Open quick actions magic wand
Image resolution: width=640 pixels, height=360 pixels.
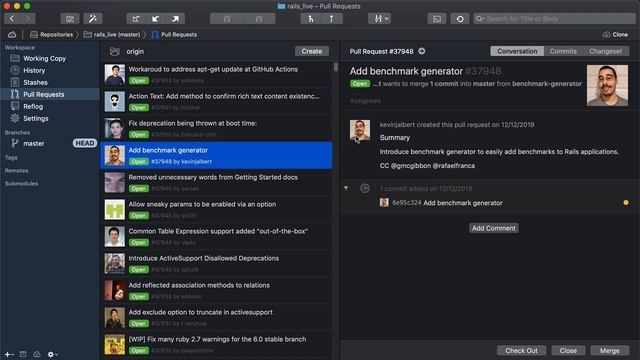[x=93, y=19]
